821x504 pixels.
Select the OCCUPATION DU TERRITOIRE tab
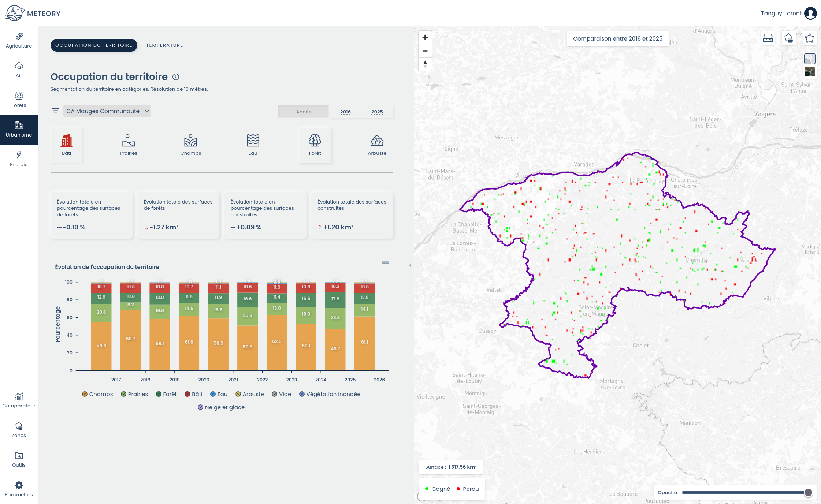pyautogui.click(x=94, y=45)
